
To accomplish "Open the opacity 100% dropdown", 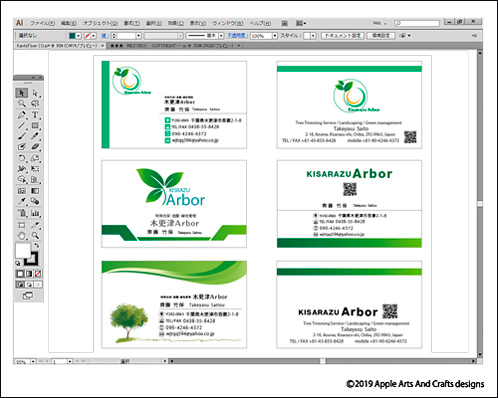I will pyautogui.click(x=275, y=35).
